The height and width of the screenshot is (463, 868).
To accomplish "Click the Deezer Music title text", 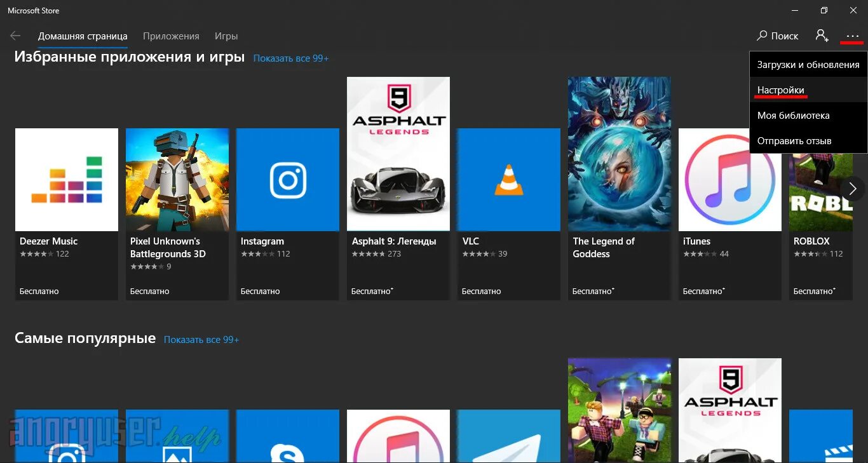I will click(48, 241).
